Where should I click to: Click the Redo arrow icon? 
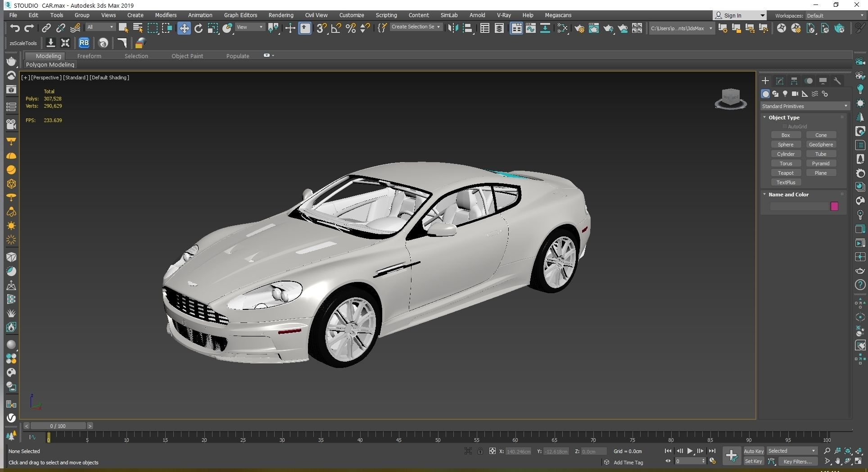[29, 28]
